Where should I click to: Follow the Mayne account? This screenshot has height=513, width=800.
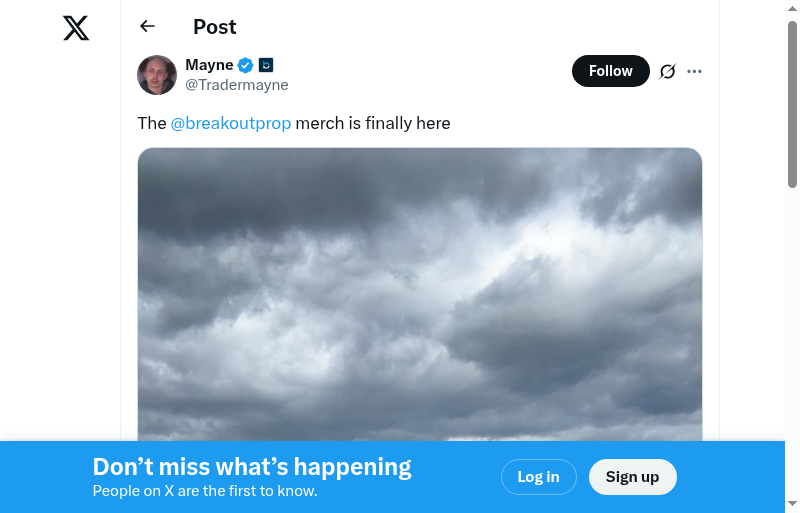(x=610, y=71)
